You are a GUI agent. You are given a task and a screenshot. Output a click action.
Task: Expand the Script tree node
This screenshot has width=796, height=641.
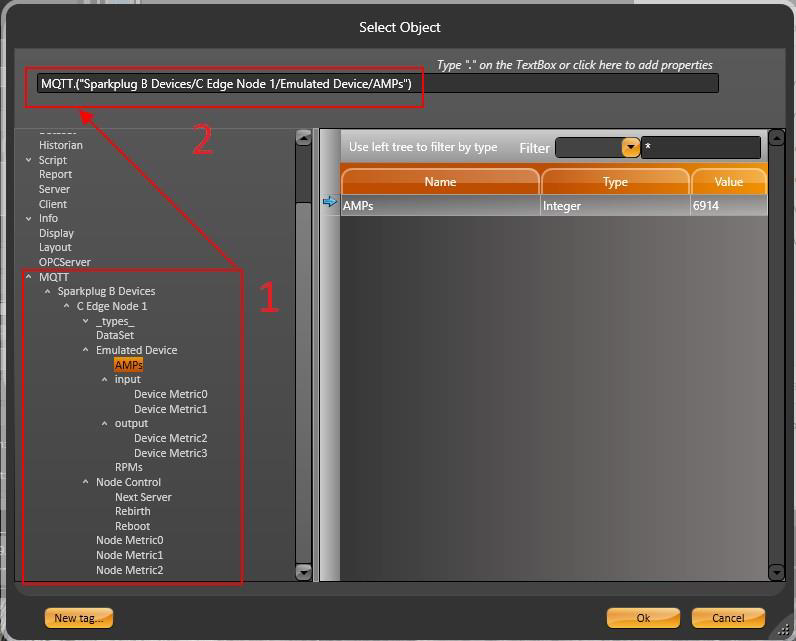(x=29, y=160)
